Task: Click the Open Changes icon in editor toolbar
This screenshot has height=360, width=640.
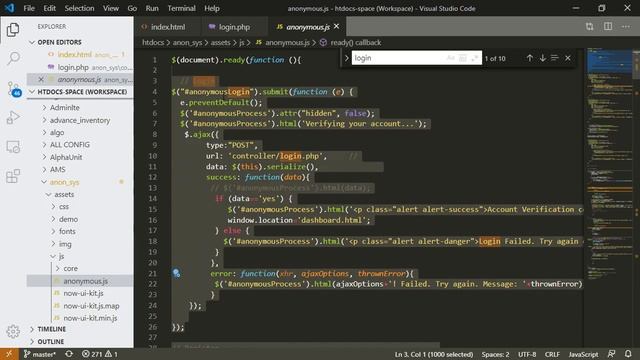Action: (589, 27)
